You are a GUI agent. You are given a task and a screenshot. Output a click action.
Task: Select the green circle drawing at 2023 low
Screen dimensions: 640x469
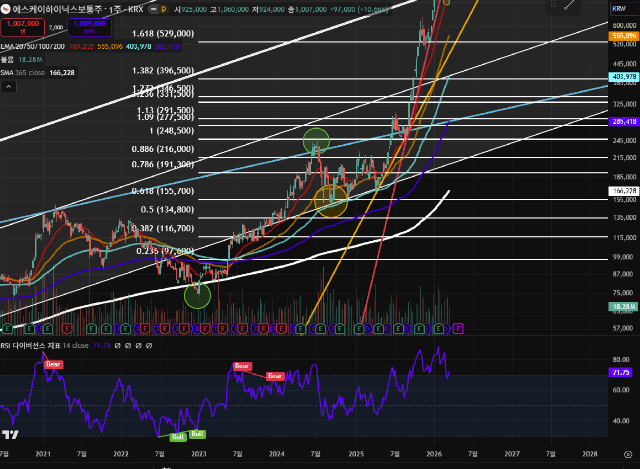[198, 296]
